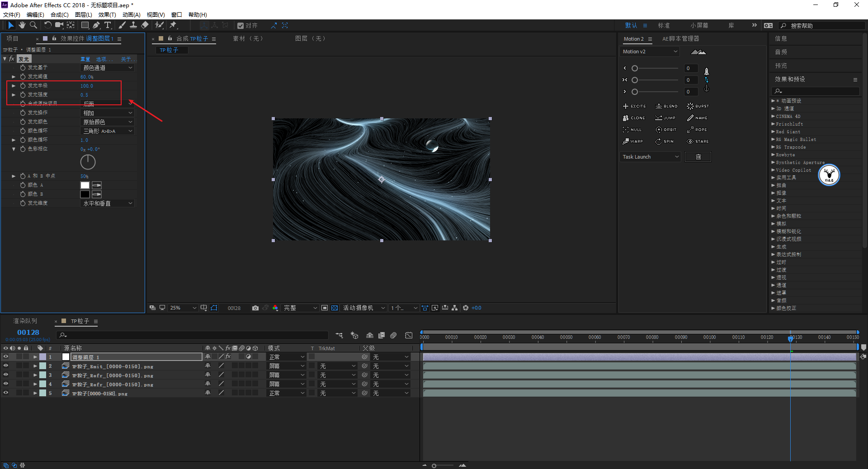Select the Brush tool

pyautogui.click(x=122, y=25)
